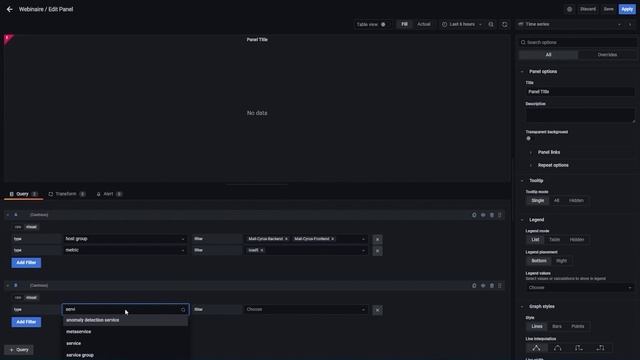
Task: Select step-after line interpolation icon
Action: [x=600, y=348]
